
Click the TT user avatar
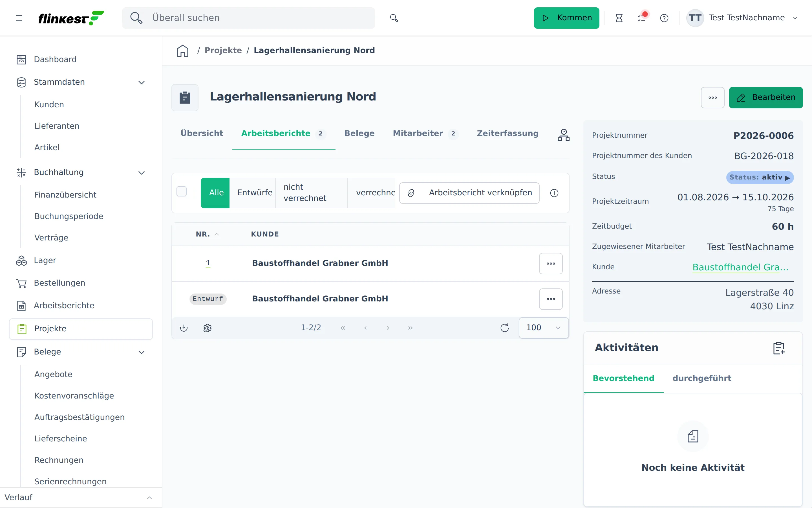[x=695, y=18]
